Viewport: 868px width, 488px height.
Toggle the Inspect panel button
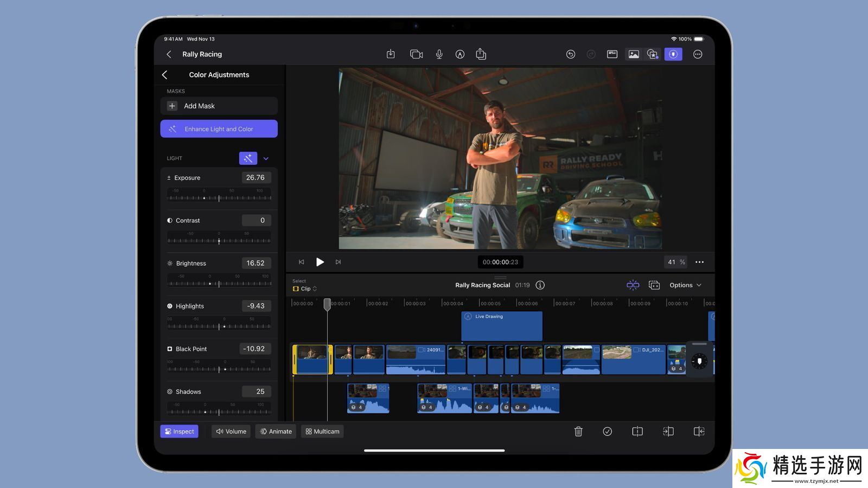coord(179,432)
